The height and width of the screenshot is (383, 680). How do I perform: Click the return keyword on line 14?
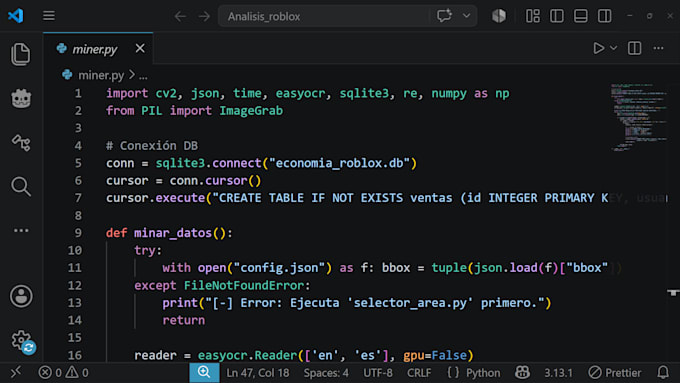tap(183, 320)
